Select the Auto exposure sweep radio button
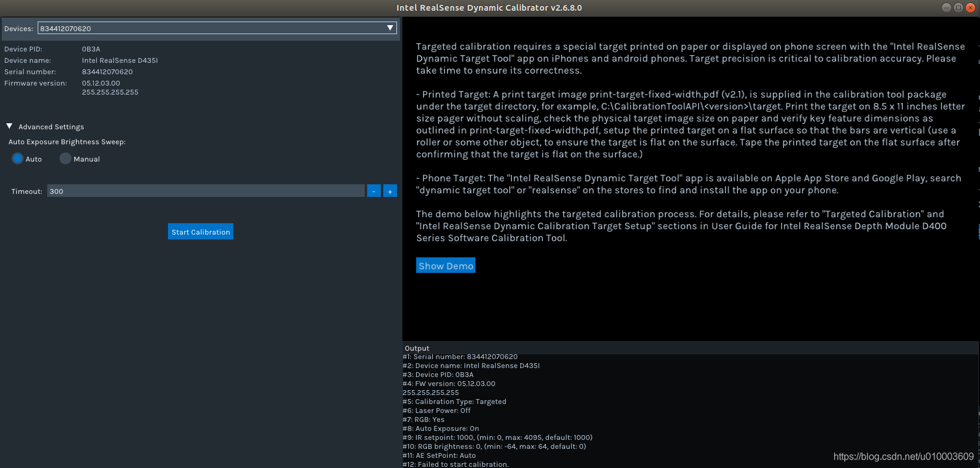The width and height of the screenshot is (980, 468). (x=17, y=159)
